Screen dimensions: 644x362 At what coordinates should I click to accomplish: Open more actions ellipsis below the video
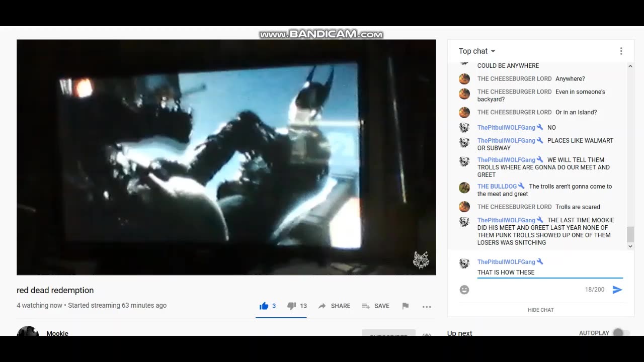(x=427, y=306)
